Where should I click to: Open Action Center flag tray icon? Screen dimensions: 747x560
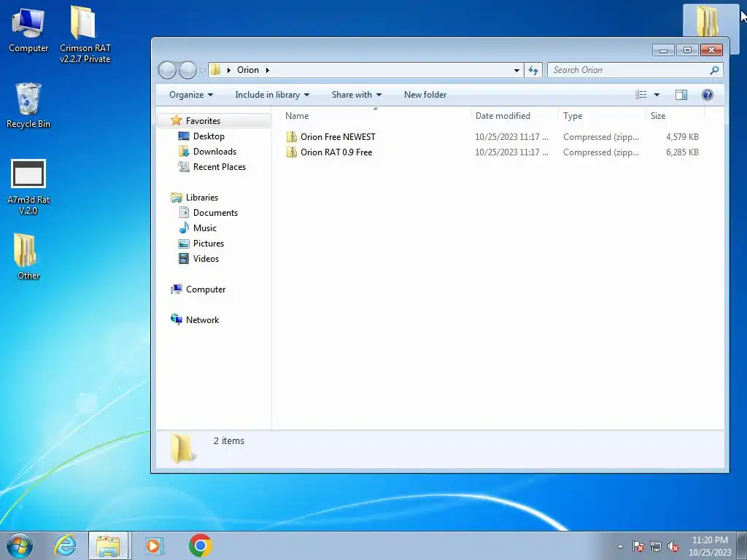[x=638, y=546]
